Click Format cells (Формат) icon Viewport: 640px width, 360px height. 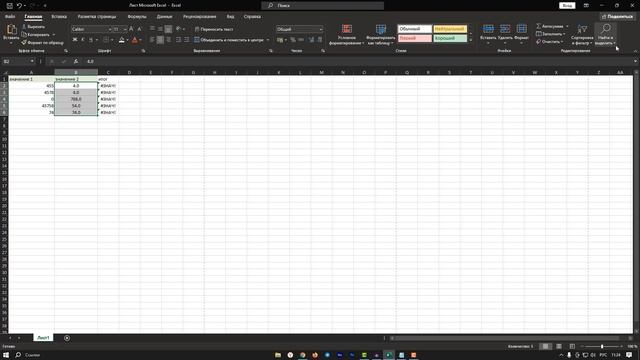(521, 29)
